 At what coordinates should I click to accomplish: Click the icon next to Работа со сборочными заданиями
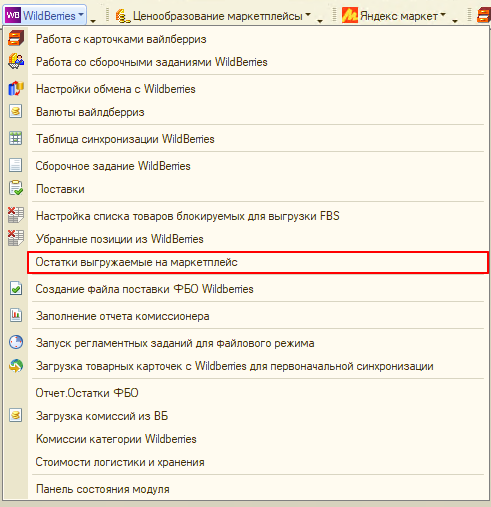pos(16,62)
